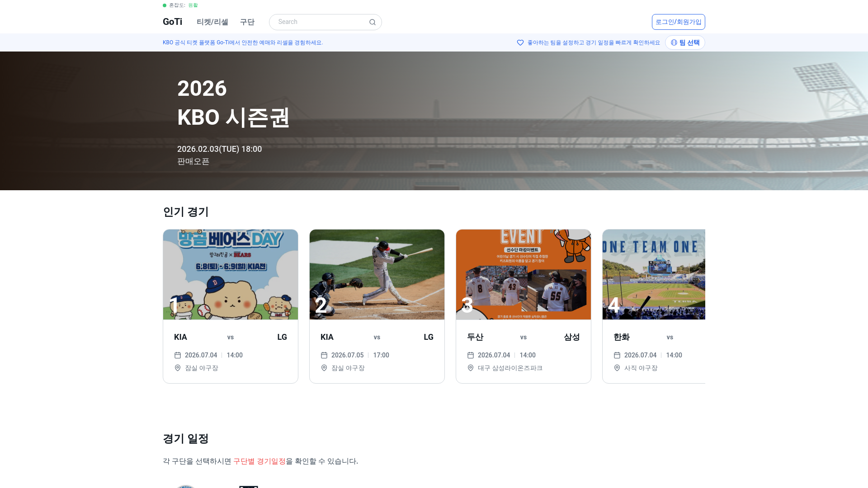Screen dimensions: 868x488
Task: Open the batter swinging thumbnail ranked 2
Action: (377, 274)
